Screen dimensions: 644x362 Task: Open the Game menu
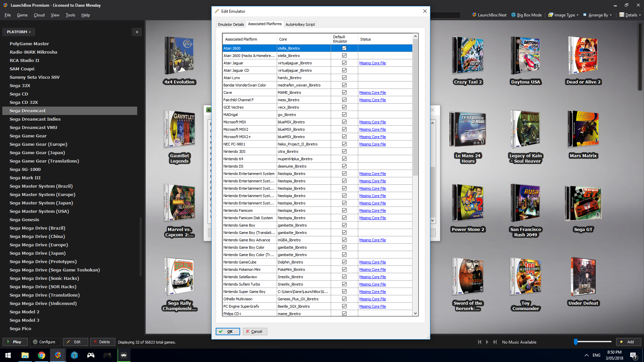tap(22, 15)
